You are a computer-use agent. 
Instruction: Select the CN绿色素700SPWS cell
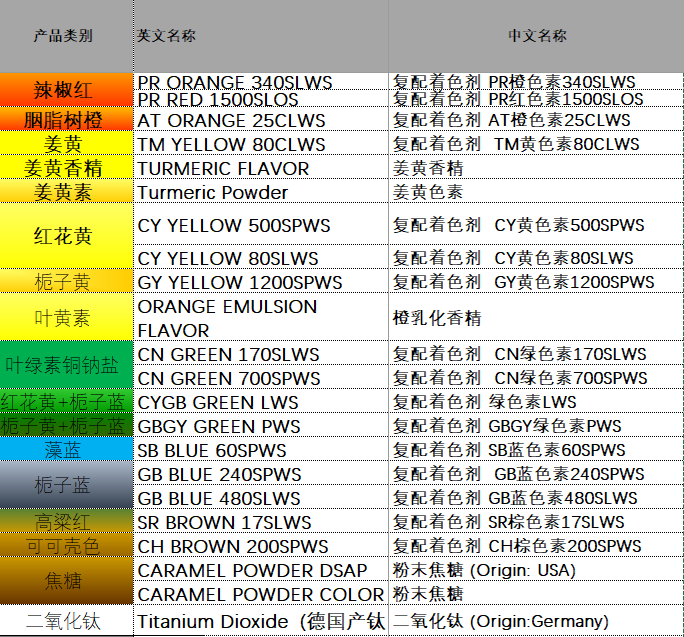[x=536, y=377]
